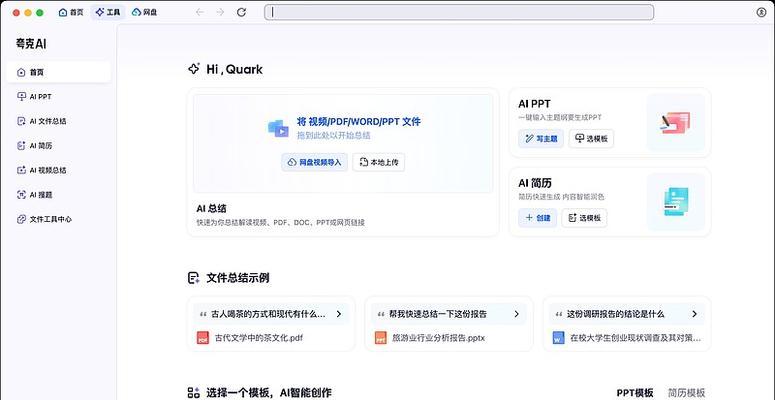Click the 创建 resume button

(538, 218)
